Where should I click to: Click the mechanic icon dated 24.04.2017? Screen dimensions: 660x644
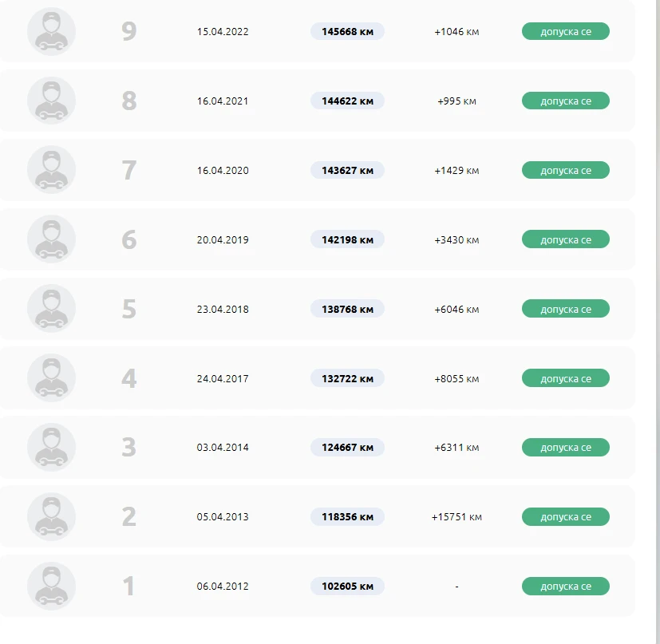(51, 378)
